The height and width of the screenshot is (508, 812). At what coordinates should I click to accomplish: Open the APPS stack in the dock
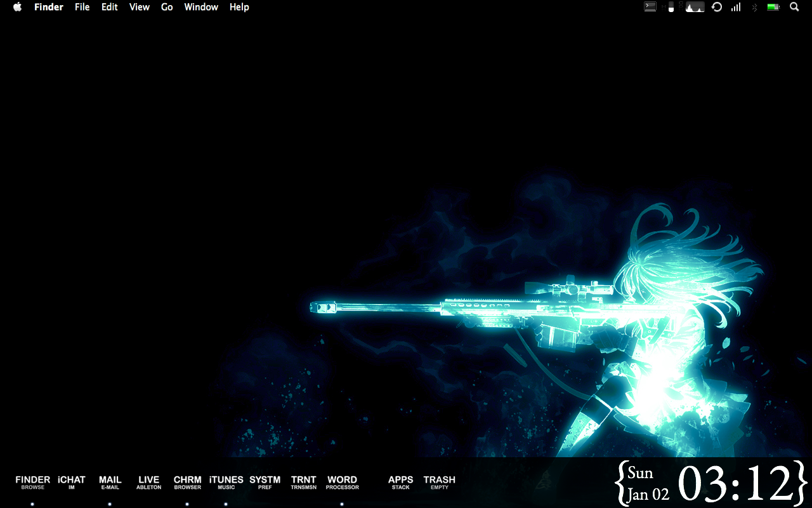400,483
